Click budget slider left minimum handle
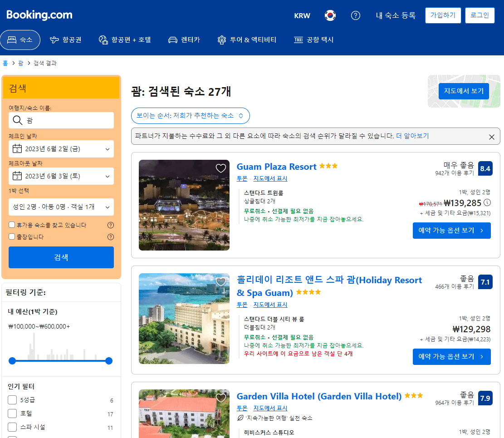Screen dimensions: 504x438 [x=12, y=361]
